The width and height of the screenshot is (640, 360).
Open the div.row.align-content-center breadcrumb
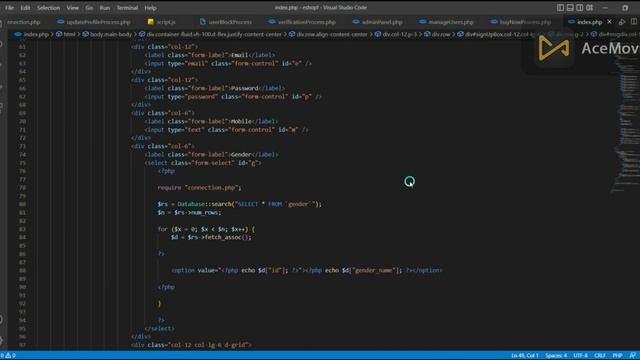point(328,34)
